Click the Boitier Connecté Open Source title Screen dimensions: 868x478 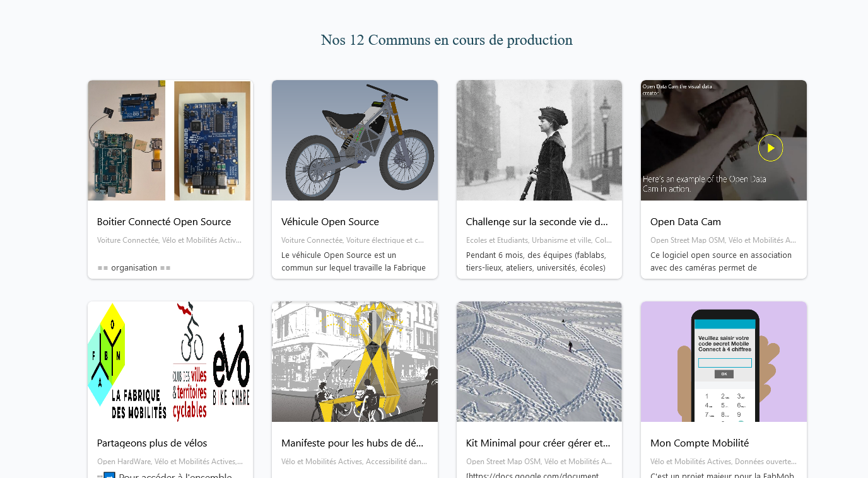click(x=164, y=222)
